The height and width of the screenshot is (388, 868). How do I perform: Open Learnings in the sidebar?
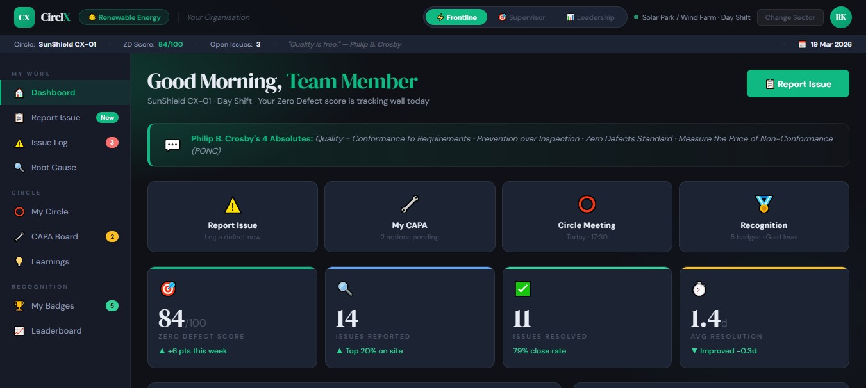(x=65, y=262)
